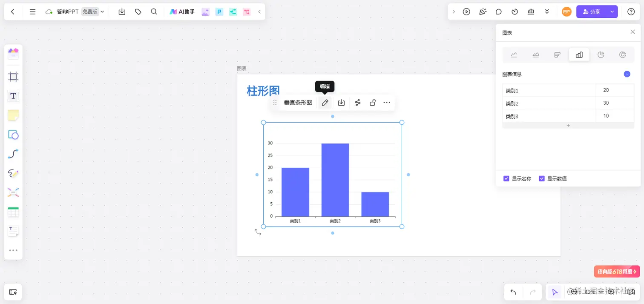Screen dimensions: 644x304
Task: Select the pointer cursor tool
Action: 555,292
